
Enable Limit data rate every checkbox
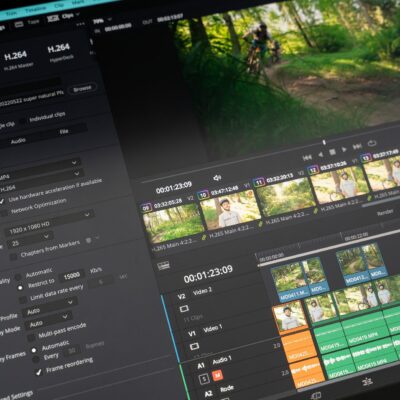[x=23, y=300]
